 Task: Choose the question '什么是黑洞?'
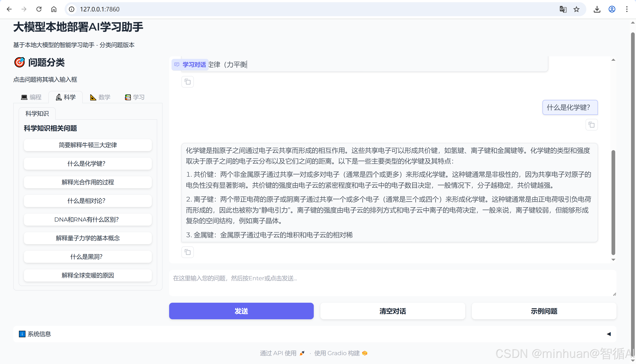pyautogui.click(x=88, y=257)
